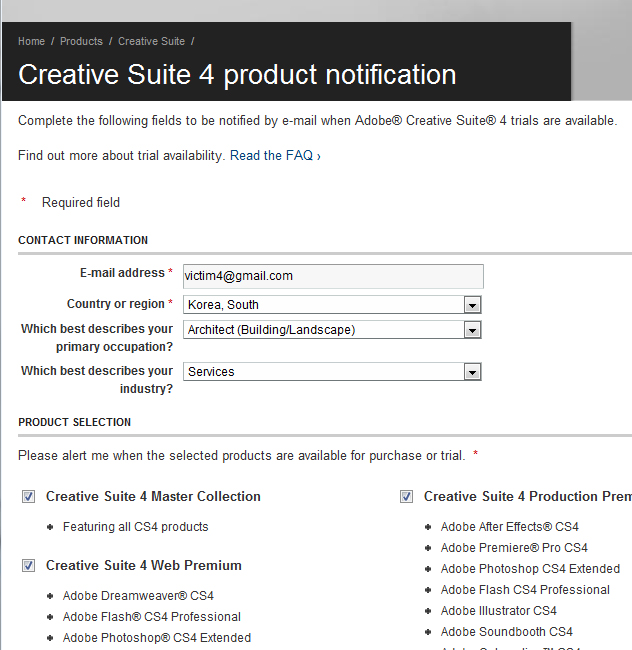The width and height of the screenshot is (632, 650).
Task: Click 'Adobe Flash® CS4 Professional' item
Action: pos(152,617)
